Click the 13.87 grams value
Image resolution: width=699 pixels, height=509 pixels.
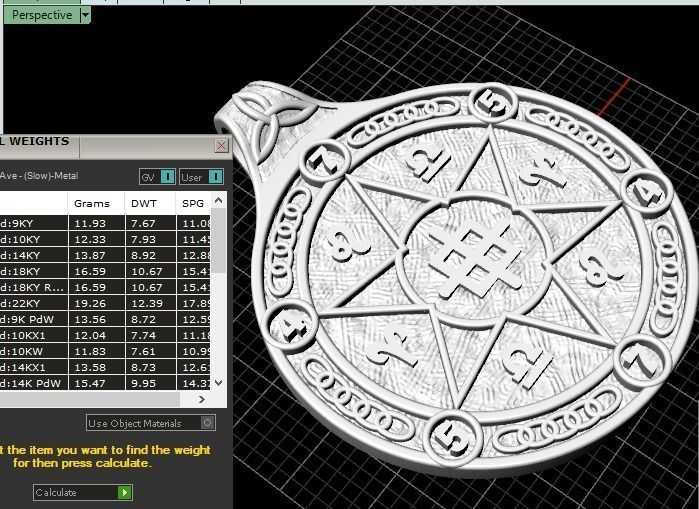click(x=90, y=255)
